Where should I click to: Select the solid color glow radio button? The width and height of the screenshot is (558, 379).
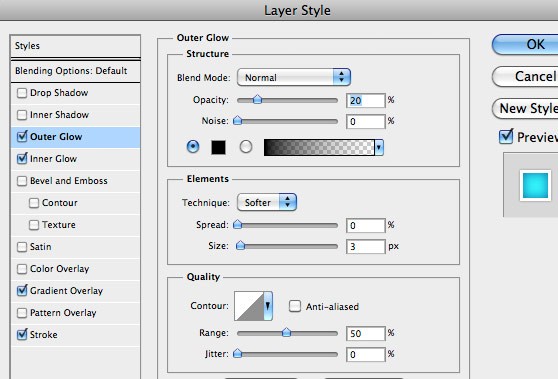click(x=193, y=147)
